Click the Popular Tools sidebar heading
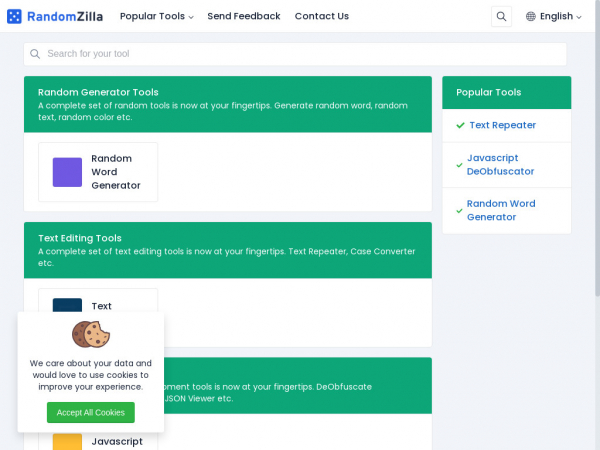This screenshot has height=450, width=600. [x=489, y=92]
